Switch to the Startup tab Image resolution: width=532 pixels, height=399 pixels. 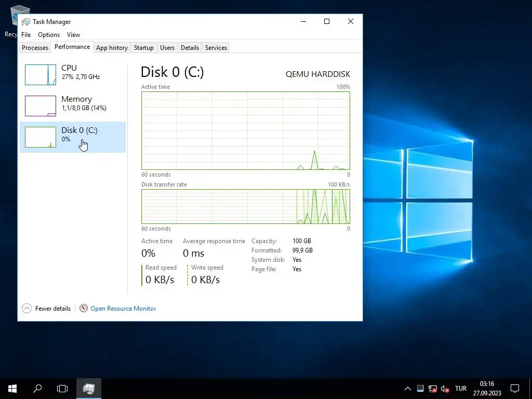click(x=144, y=47)
